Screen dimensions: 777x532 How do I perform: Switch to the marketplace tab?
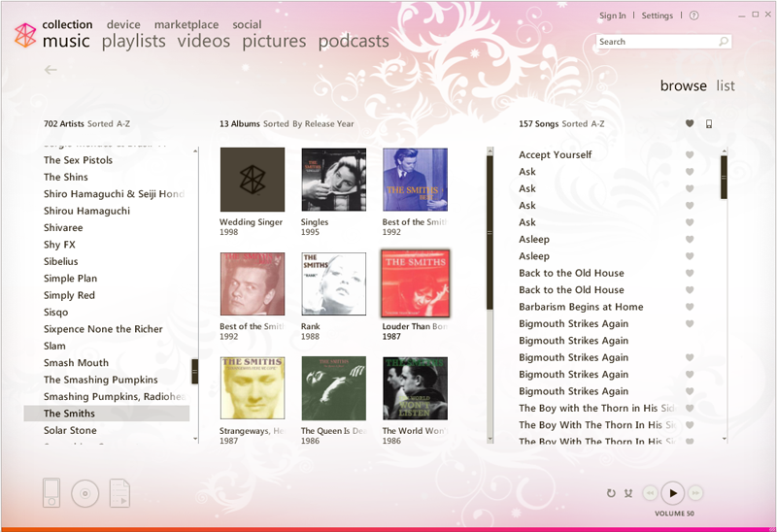tap(186, 24)
